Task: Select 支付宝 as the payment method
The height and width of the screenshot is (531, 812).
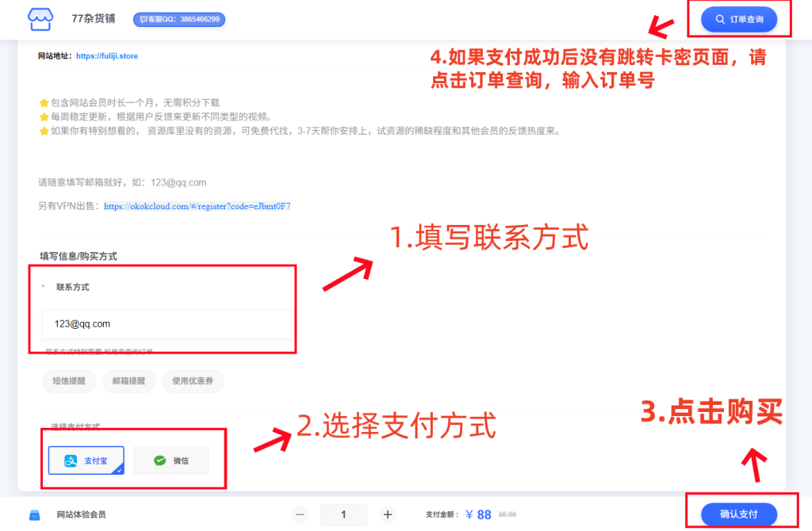Action: click(x=86, y=460)
